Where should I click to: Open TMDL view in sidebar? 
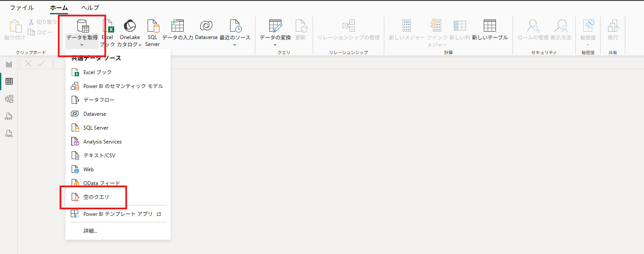[9, 134]
